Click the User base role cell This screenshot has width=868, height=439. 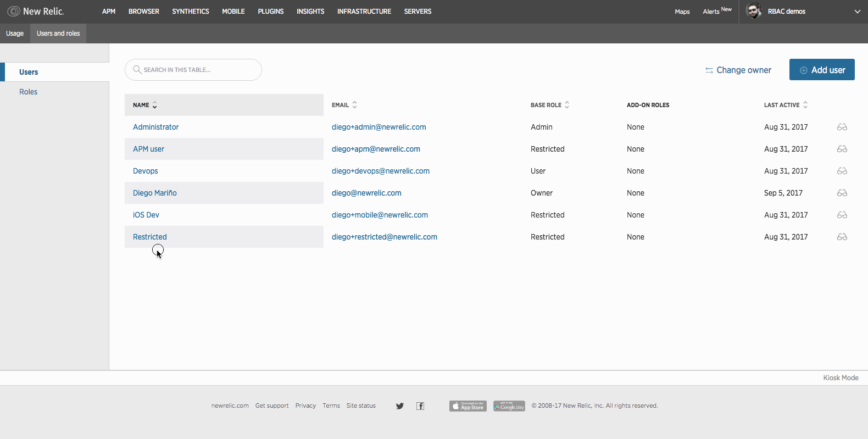538,171
